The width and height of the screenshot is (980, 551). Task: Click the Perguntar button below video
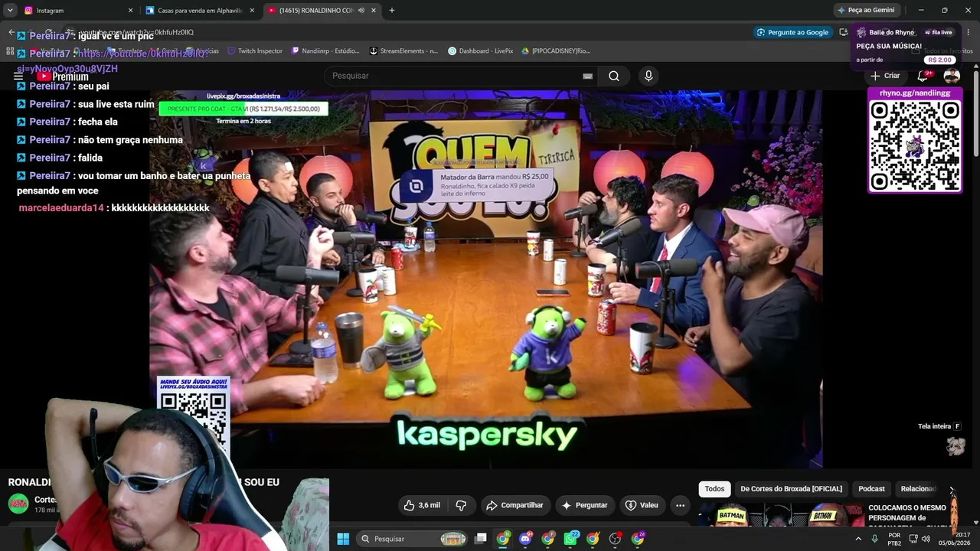point(584,505)
